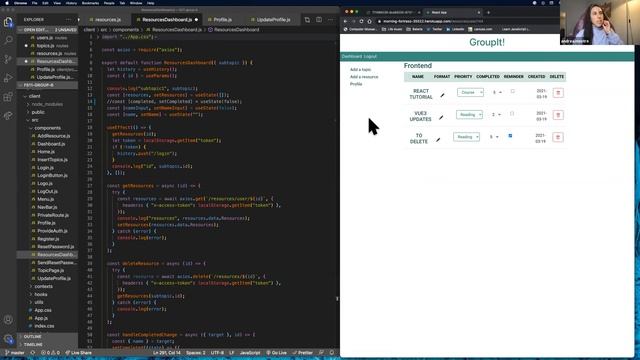This screenshot has height=360, width=640.
Task: Open the Accounts icon in activity bar
Action: click(8, 320)
